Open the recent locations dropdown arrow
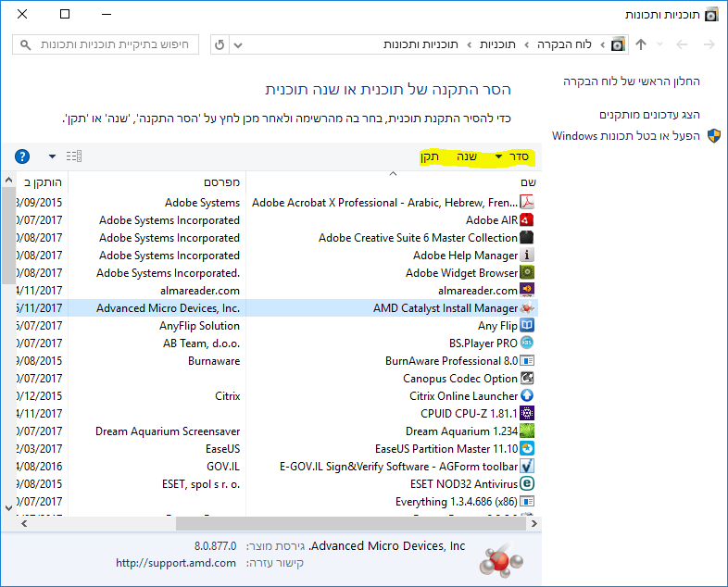This screenshot has width=728, height=587. coord(659,44)
